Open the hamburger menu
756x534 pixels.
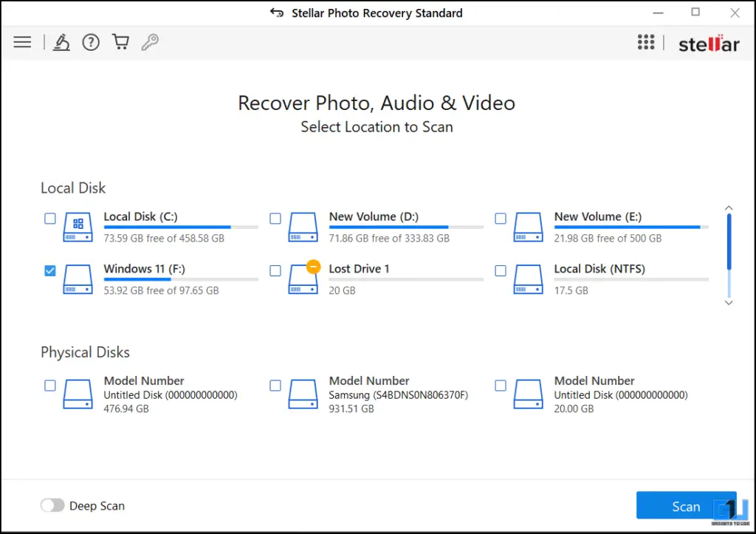coord(22,42)
